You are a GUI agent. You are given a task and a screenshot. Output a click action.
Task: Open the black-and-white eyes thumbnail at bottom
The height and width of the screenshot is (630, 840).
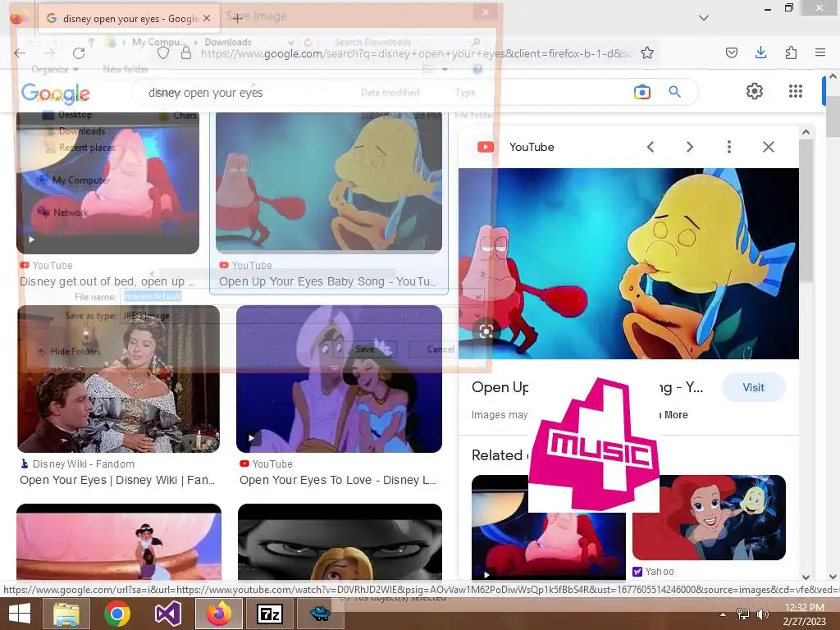[340, 542]
